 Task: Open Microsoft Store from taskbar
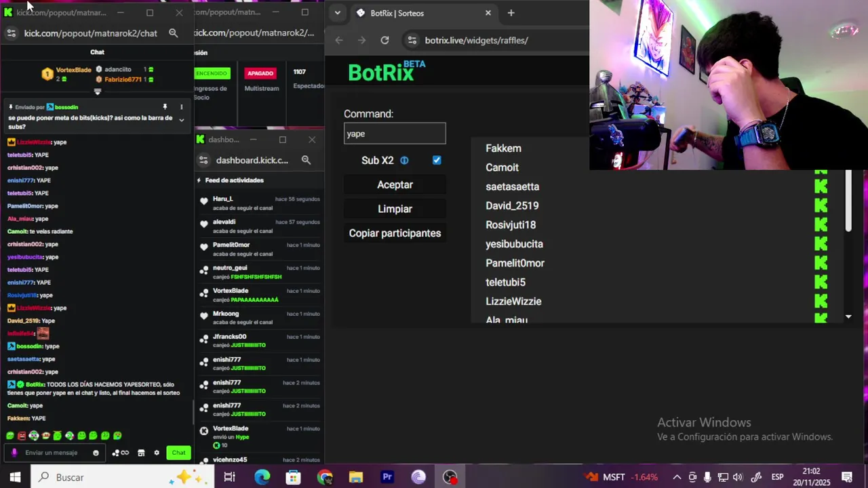click(x=293, y=477)
